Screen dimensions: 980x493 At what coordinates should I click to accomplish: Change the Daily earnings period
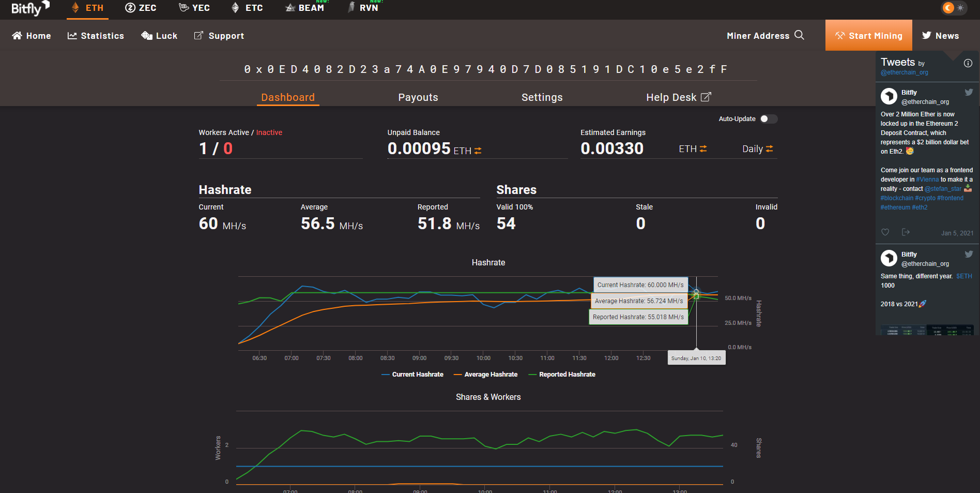pyautogui.click(x=758, y=149)
